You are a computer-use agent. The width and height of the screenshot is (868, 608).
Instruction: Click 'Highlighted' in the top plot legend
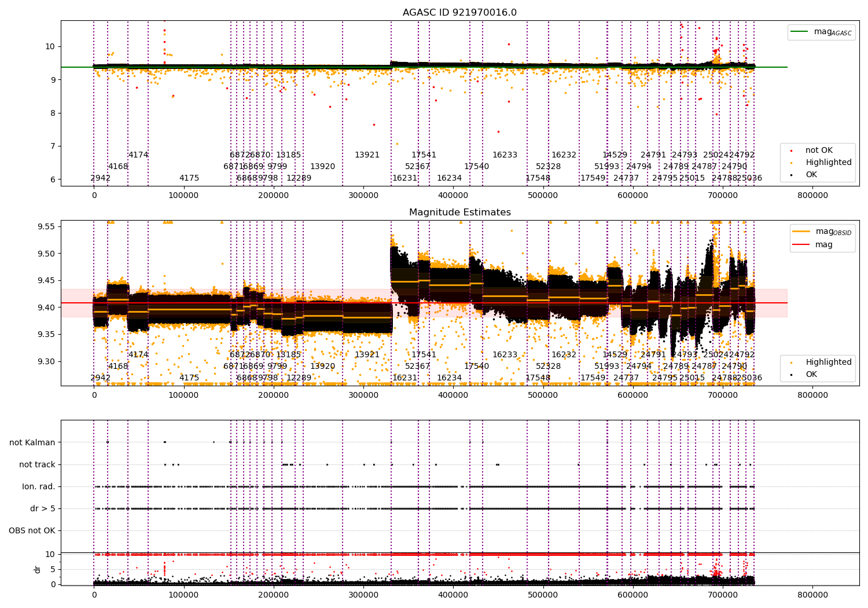click(829, 163)
